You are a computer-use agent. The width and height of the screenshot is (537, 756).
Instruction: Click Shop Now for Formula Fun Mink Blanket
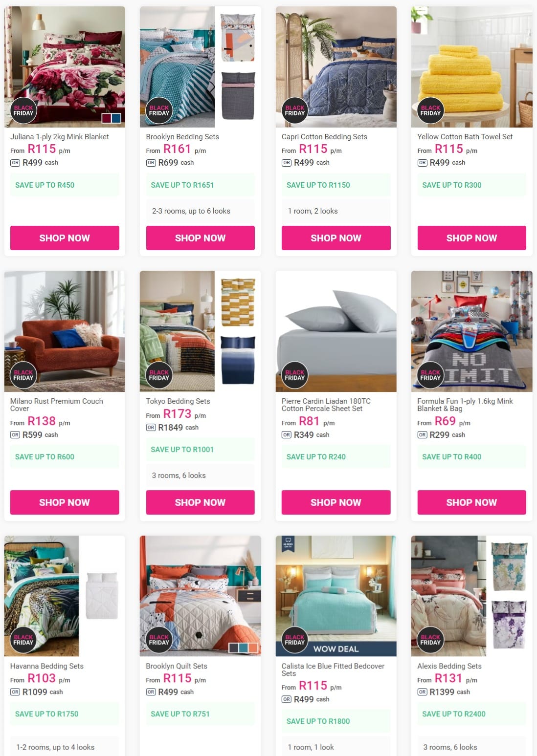click(x=471, y=502)
